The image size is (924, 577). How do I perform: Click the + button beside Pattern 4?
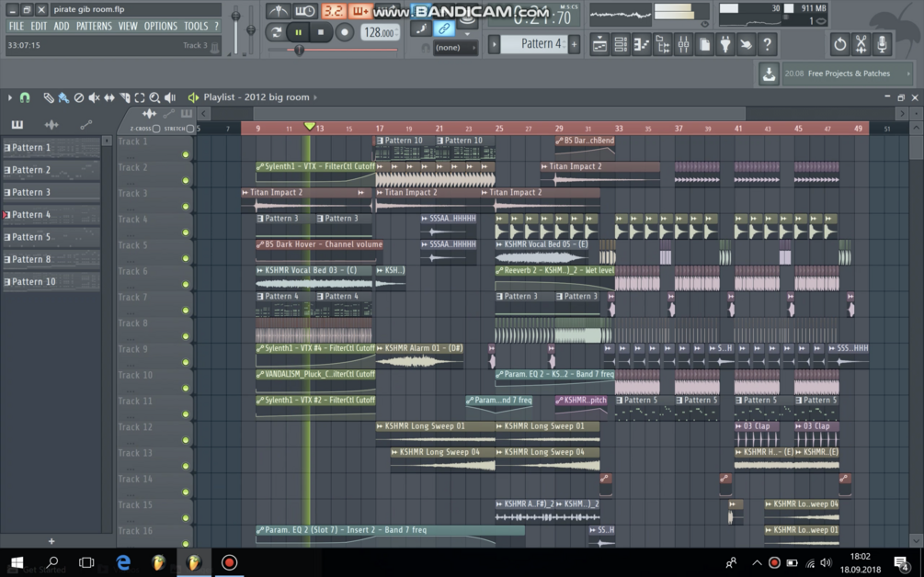(574, 44)
